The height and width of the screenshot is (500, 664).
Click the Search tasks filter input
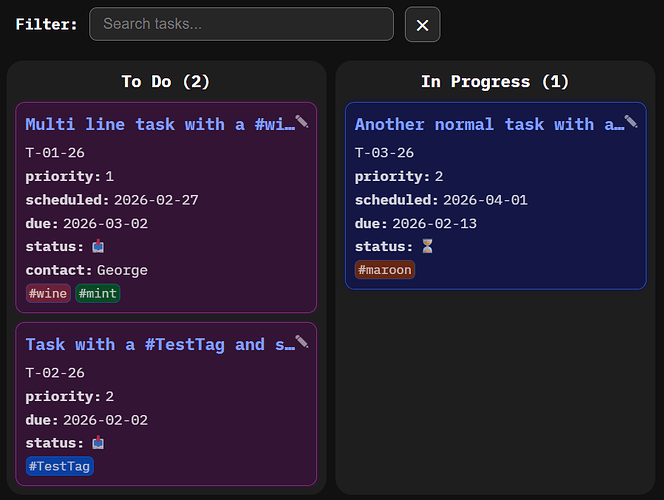coord(241,24)
